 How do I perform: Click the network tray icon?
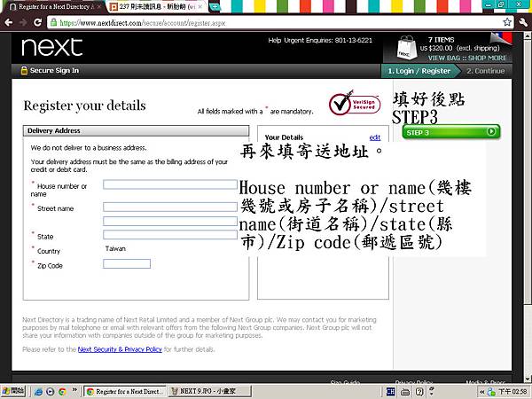click(x=491, y=392)
